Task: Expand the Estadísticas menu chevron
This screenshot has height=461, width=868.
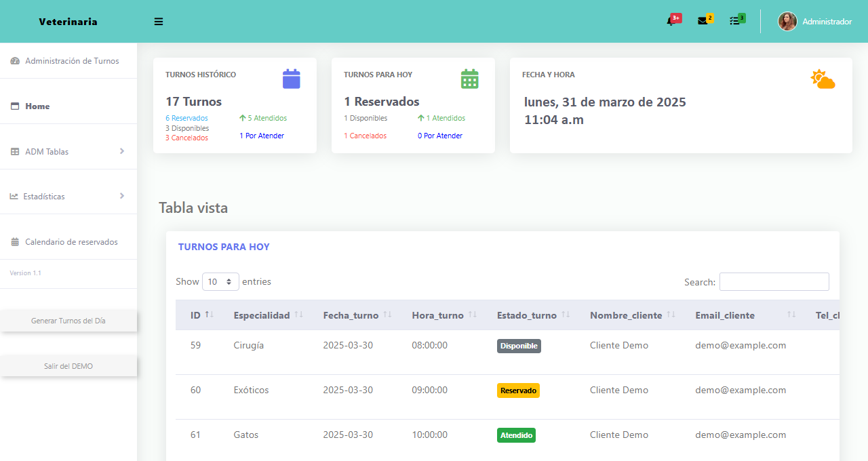Action: 122,196
